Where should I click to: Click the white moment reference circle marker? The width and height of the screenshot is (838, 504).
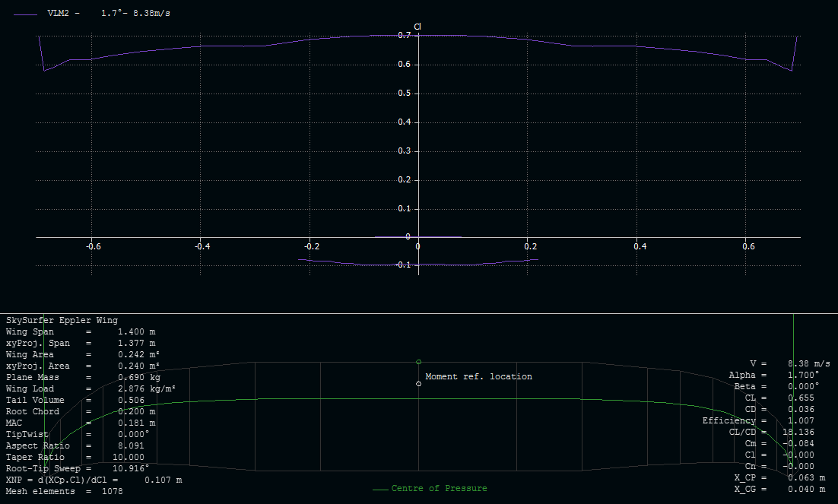[419, 384]
